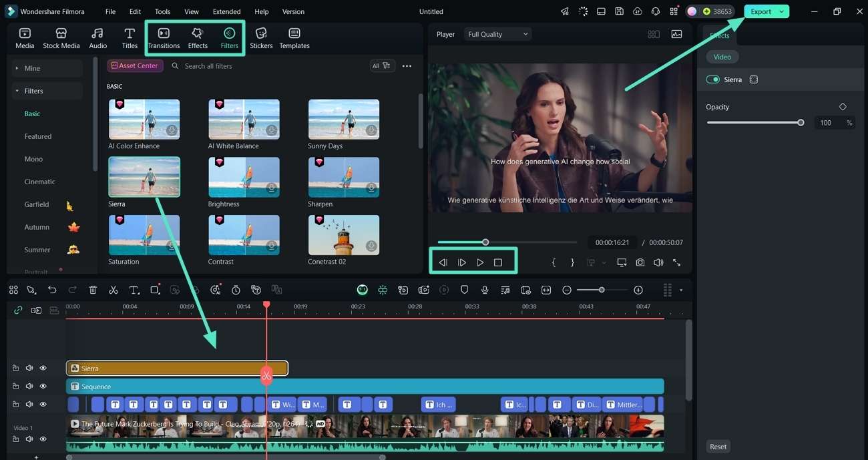
Task: Lock the Sequence track
Action: [15, 386]
